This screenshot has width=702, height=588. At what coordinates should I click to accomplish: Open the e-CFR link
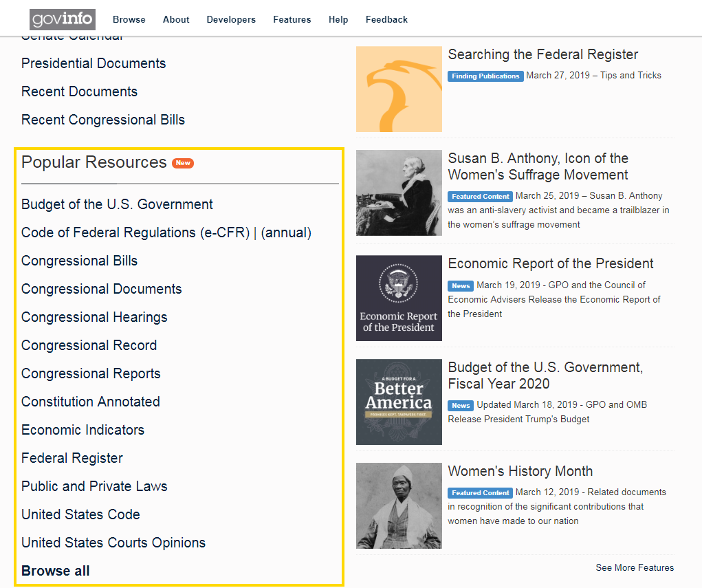[x=135, y=232]
